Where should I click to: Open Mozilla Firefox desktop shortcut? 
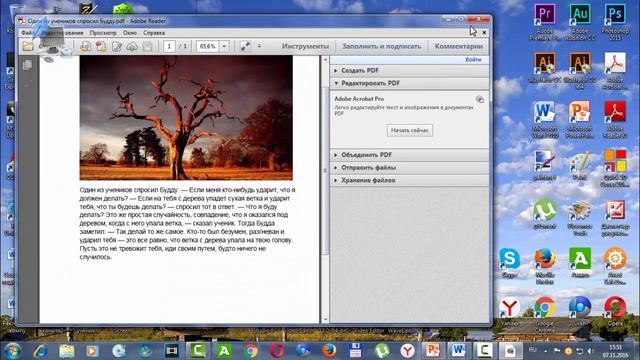coord(544,265)
